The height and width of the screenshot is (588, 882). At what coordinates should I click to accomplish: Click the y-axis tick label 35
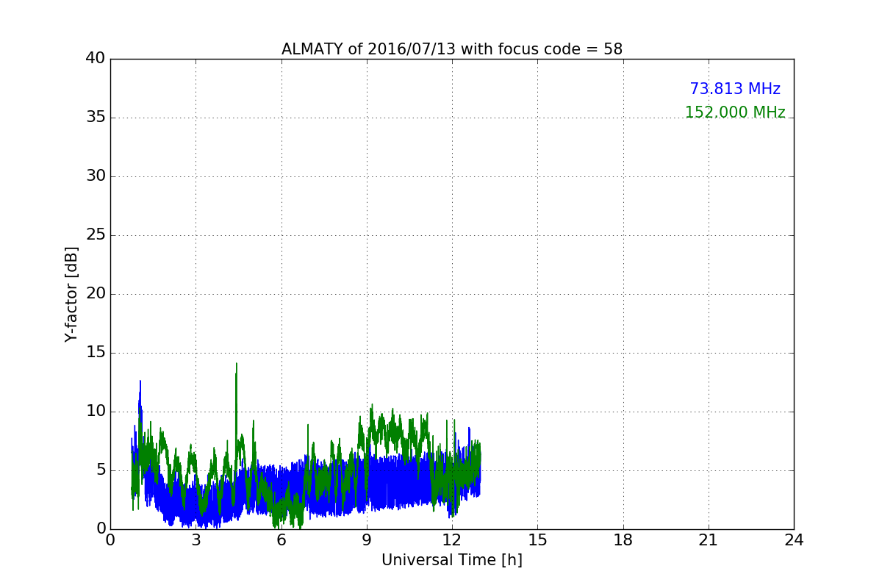(x=96, y=118)
